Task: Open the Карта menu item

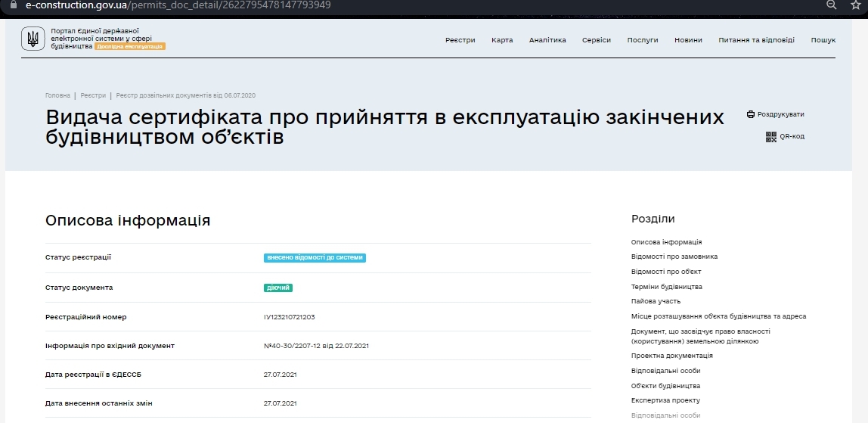Action: coord(502,40)
